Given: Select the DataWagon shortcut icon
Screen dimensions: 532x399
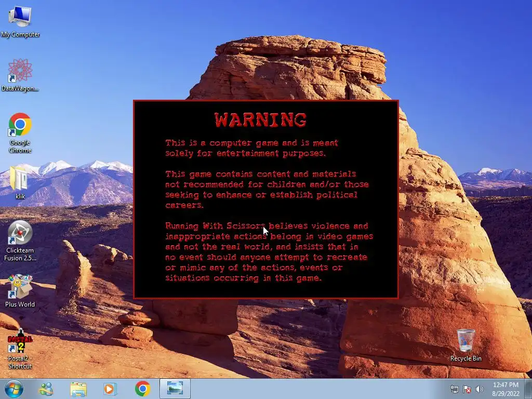Looking at the screenshot, I should click(20, 75).
